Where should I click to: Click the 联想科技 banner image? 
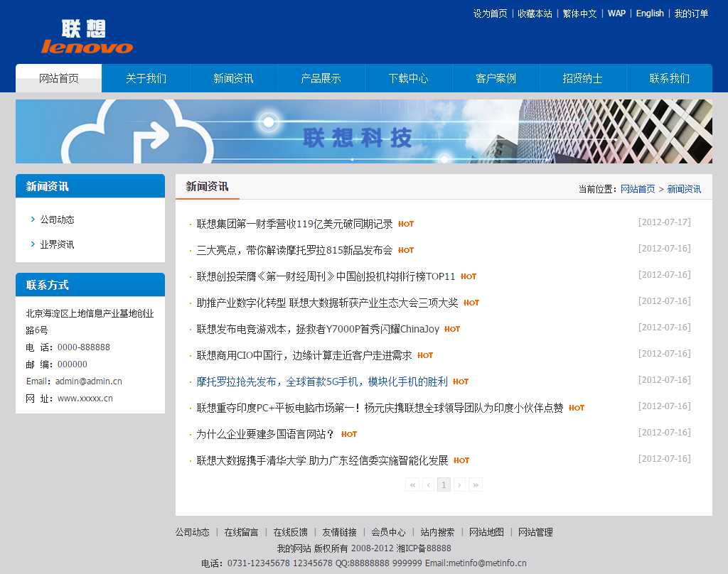[363, 131]
